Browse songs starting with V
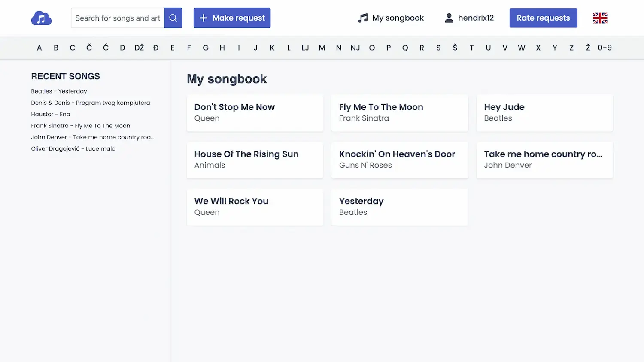 [x=505, y=48]
